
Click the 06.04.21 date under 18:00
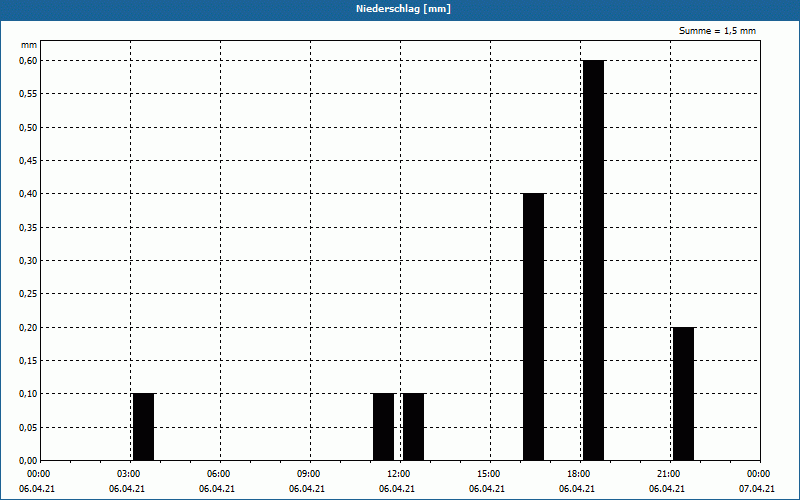click(577, 489)
